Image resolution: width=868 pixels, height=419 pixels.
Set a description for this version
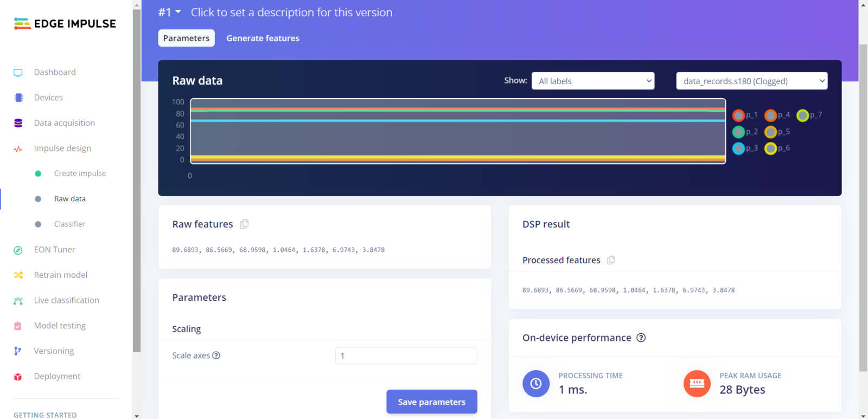pos(291,12)
